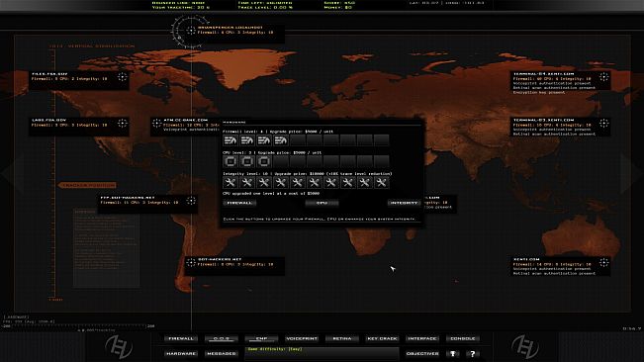Show the OBJECTIVES list

(422, 353)
